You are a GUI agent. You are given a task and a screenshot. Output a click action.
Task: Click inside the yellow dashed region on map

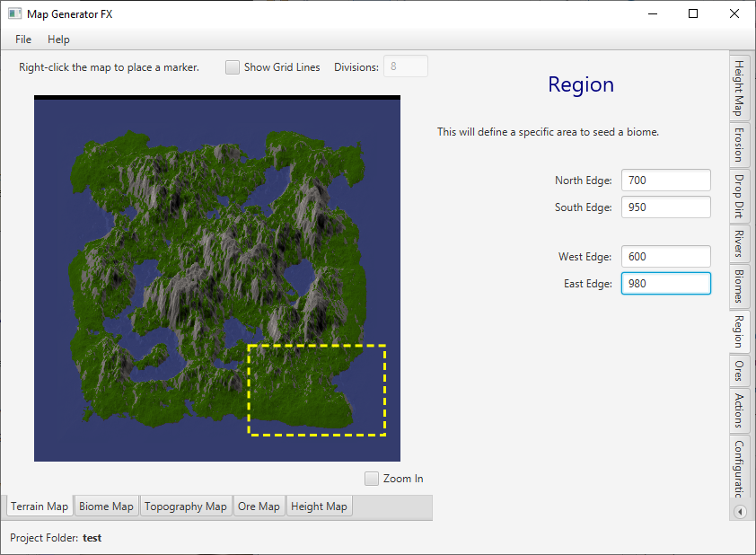click(317, 390)
